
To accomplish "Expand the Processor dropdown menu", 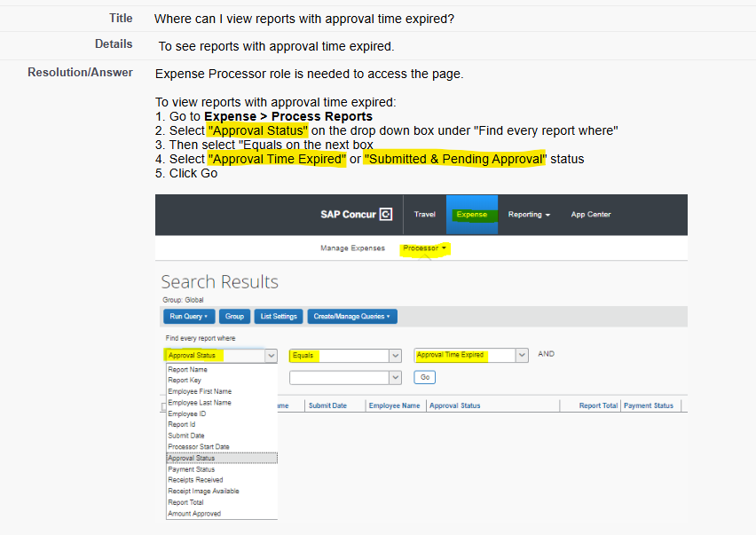I will [424, 248].
